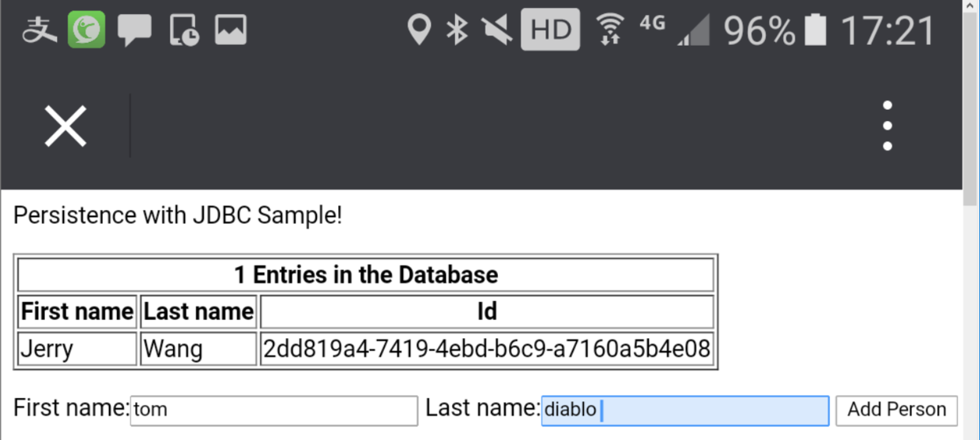Viewport: 980px width, 440px height.
Task: Tap the green app notification icon
Action: [86, 31]
